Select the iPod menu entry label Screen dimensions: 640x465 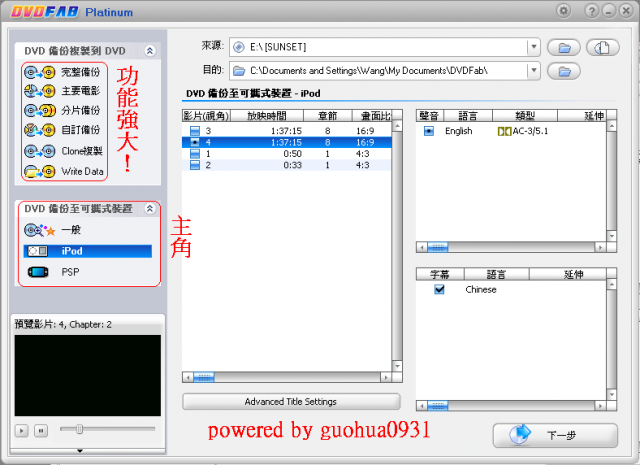coord(72,251)
